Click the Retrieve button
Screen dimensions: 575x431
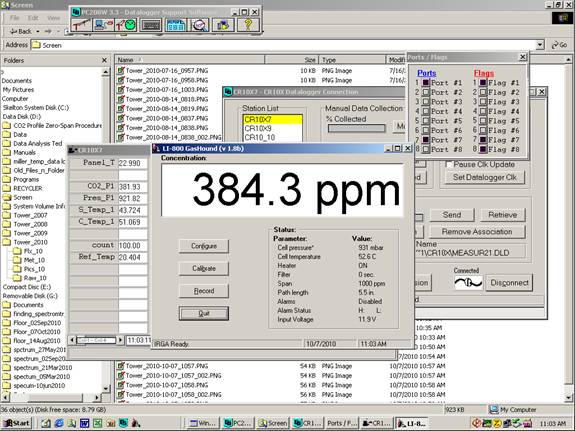point(503,215)
